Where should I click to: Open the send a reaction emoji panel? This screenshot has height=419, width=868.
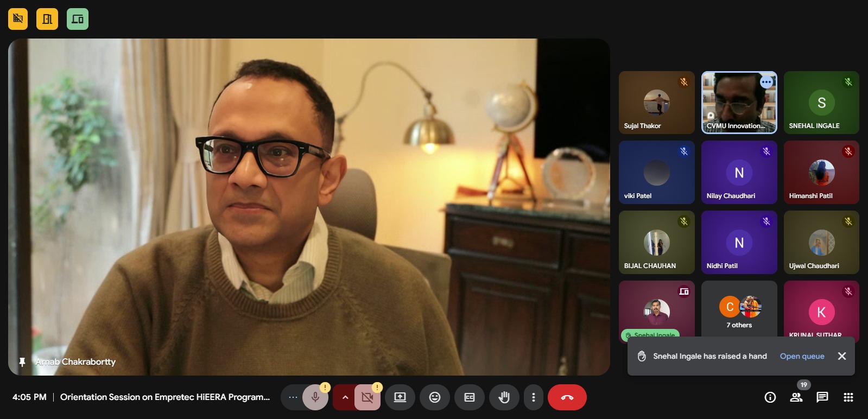tap(434, 397)
